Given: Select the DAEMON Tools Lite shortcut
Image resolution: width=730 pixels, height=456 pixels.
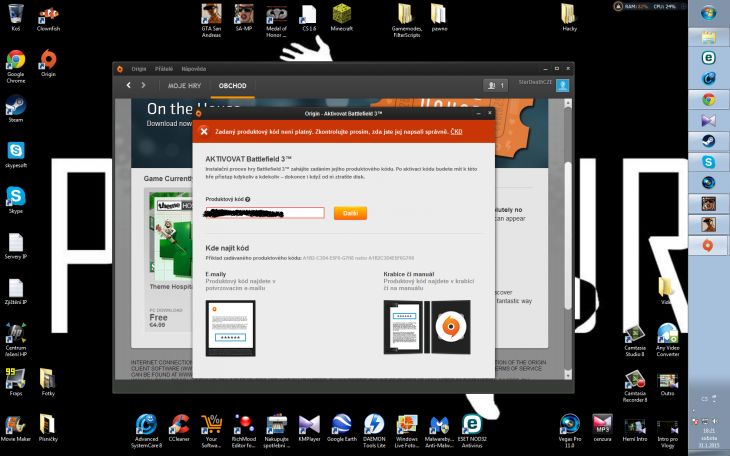Looking at the screenshot, I should [374, 430].
